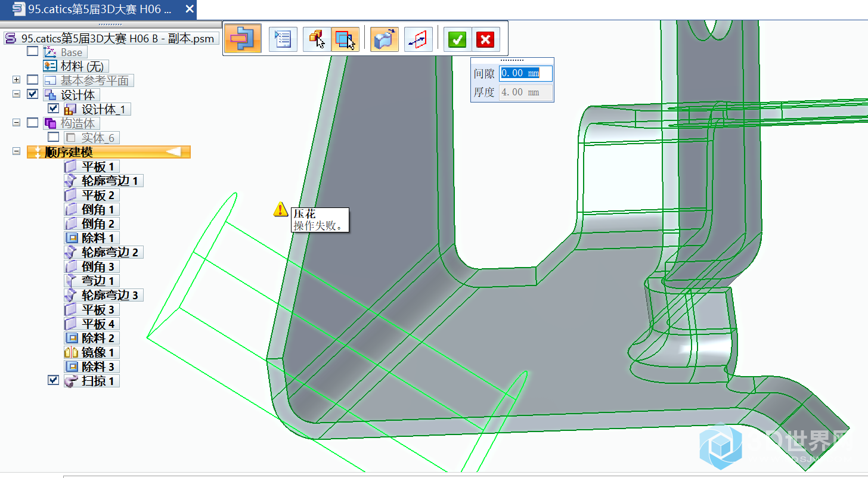
Task: Select feature 除料 3
Action: click(92, 367)
